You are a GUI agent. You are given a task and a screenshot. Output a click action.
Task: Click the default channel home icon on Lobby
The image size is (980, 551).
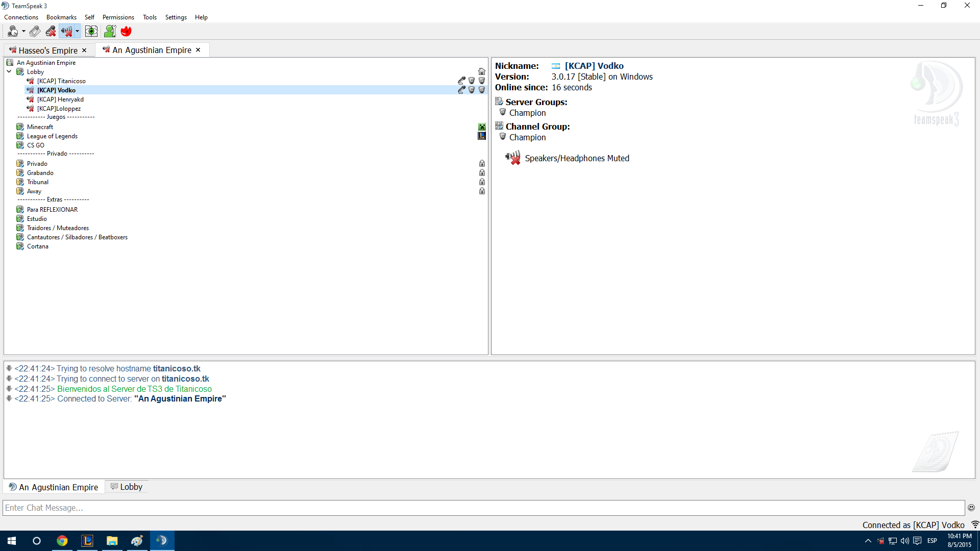click(x=482, y=72)
